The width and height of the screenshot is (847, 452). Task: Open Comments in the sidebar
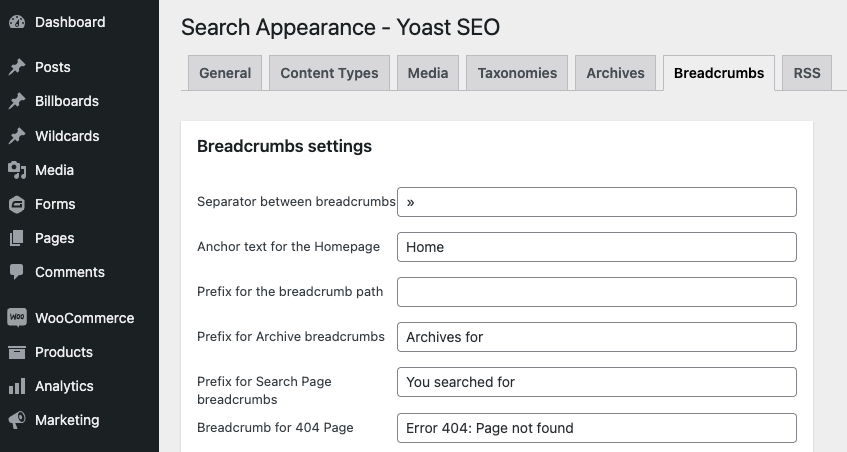70,272
